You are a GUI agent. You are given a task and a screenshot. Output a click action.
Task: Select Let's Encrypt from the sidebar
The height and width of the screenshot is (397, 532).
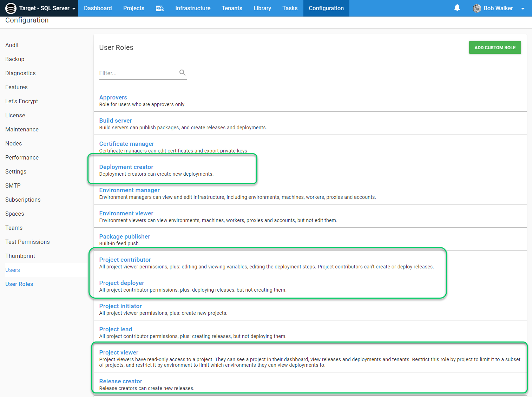click(21, 101)
